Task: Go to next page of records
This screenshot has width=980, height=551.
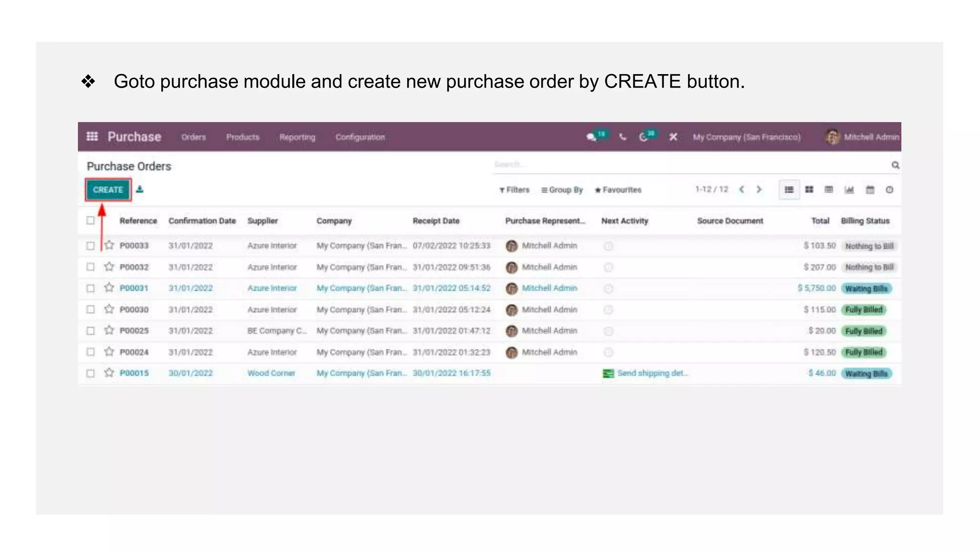Action: coord(759,189)
